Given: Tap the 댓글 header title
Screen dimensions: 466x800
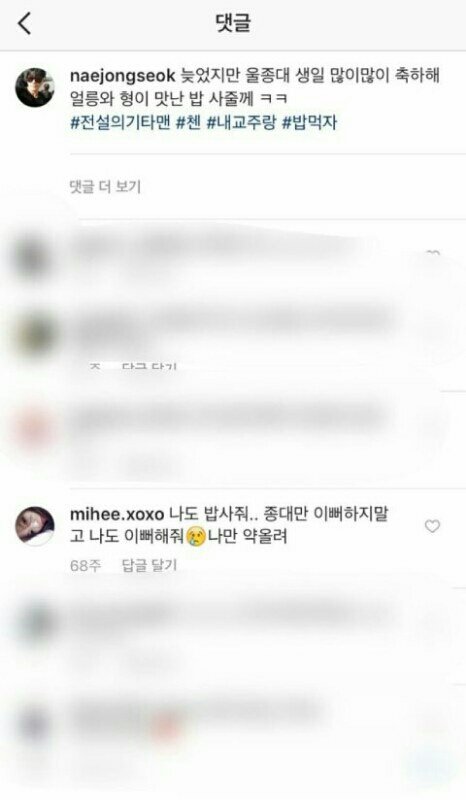Looking at the screenshot, I should click(233, 23).
